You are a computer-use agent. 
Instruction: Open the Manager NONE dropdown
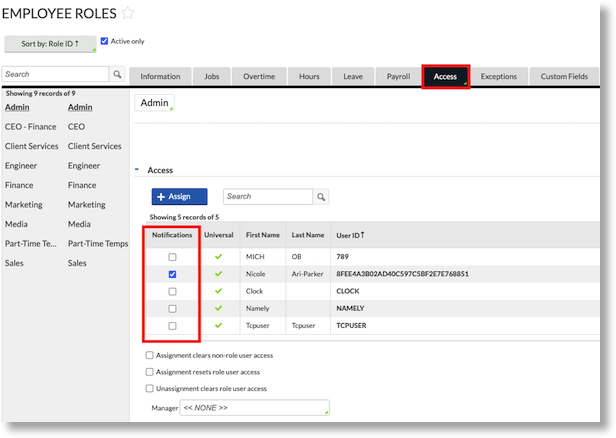coord(254,408)
